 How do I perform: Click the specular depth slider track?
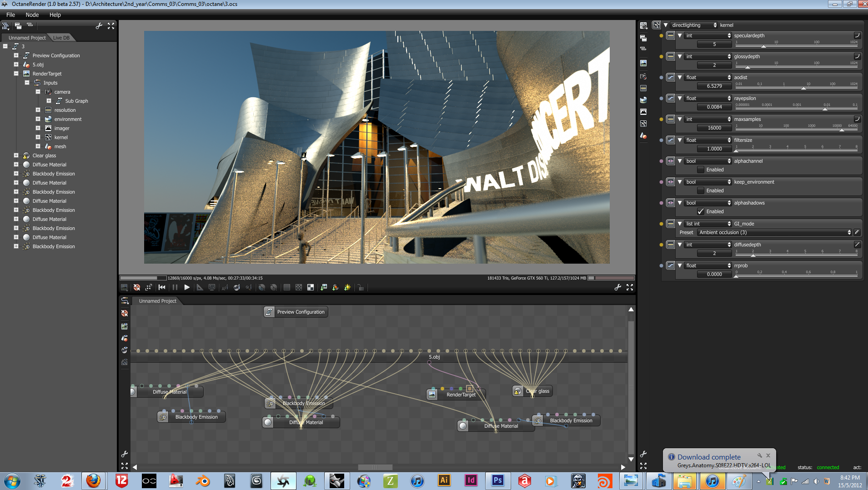pyautogui.click(x=797, y=46)
